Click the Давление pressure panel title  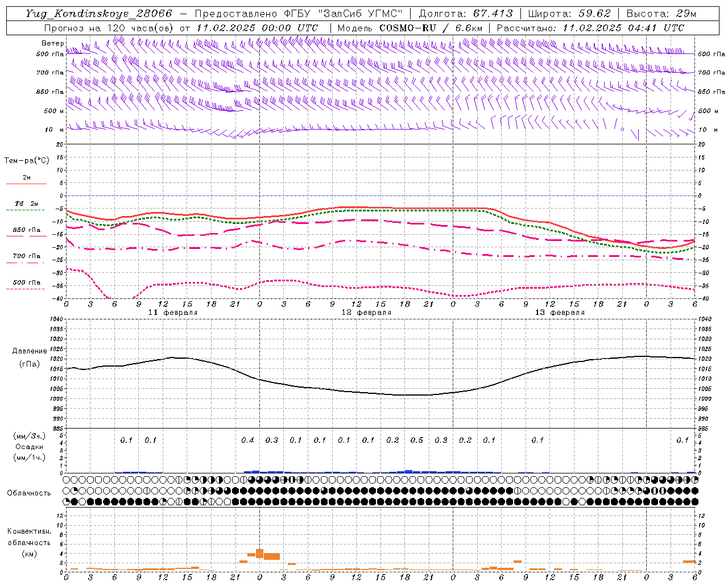pos(30,351)
